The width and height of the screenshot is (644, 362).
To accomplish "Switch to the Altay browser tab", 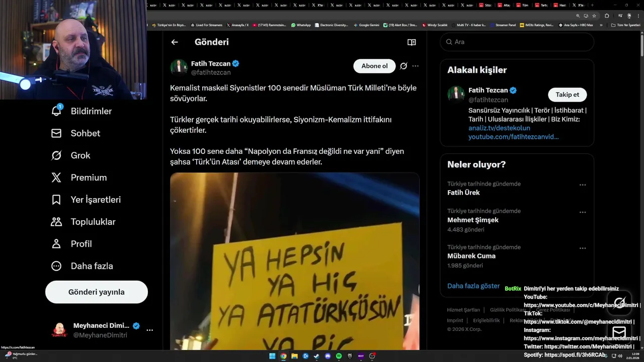I will click(x=504, y=5).
